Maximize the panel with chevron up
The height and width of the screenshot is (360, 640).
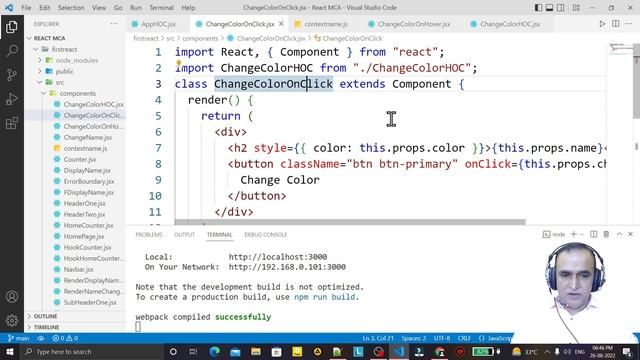(619, 234)
